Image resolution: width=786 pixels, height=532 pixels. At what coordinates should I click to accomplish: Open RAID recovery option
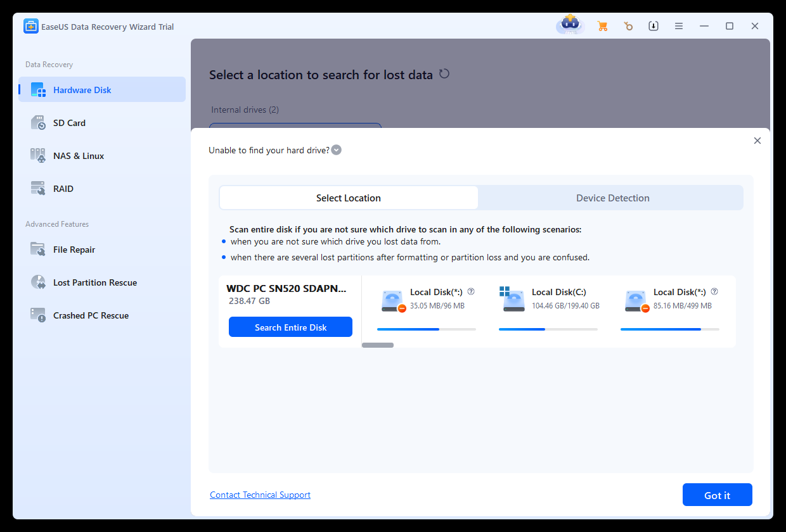[x=102, y=189]
